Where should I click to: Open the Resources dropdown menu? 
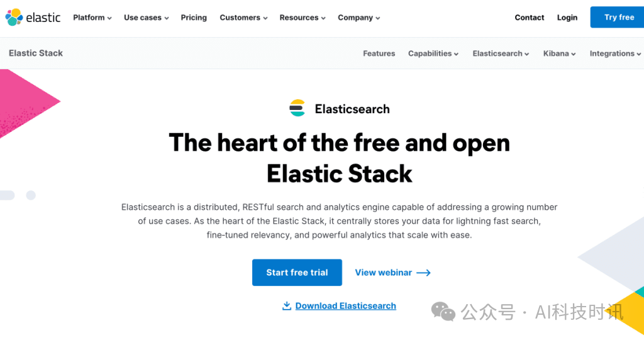[303, 18]
